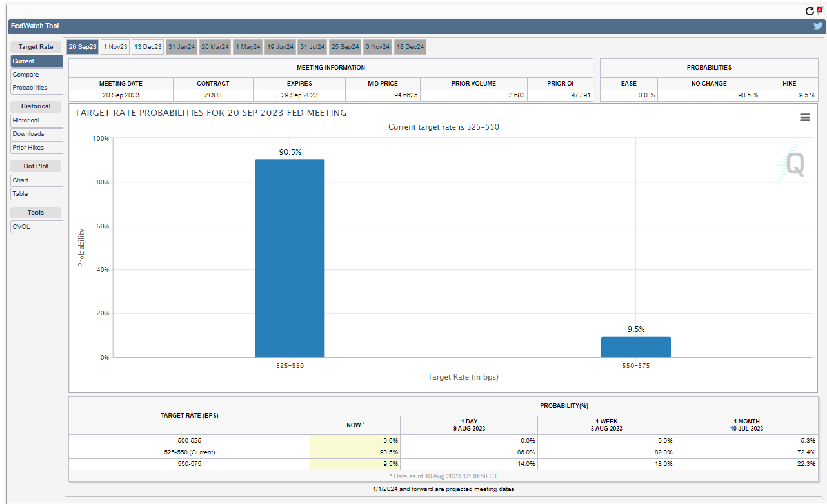The height and width of the screenshot is (504, 827).
Task: Click the 72.4% one-month value
Action: [806, 452]
